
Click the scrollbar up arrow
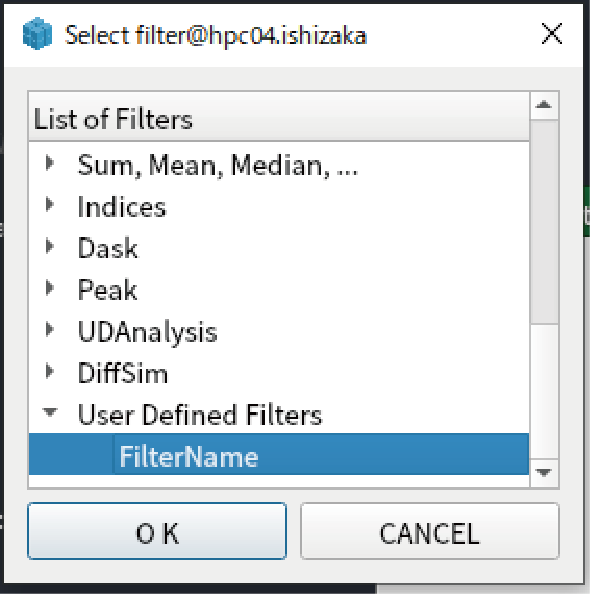544,105
